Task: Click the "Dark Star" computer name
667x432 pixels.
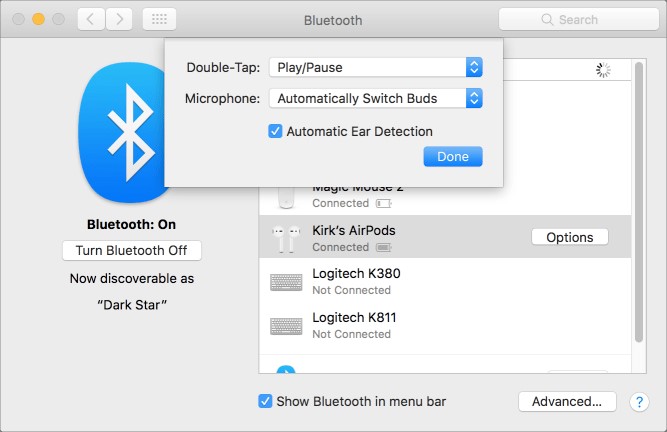Action: (132, 305)
